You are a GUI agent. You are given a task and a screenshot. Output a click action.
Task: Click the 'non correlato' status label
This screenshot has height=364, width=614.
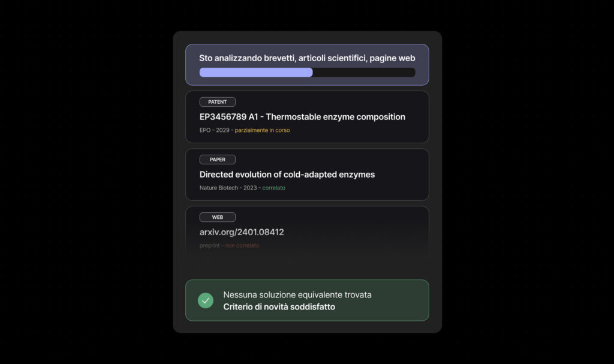coord(242,245)
